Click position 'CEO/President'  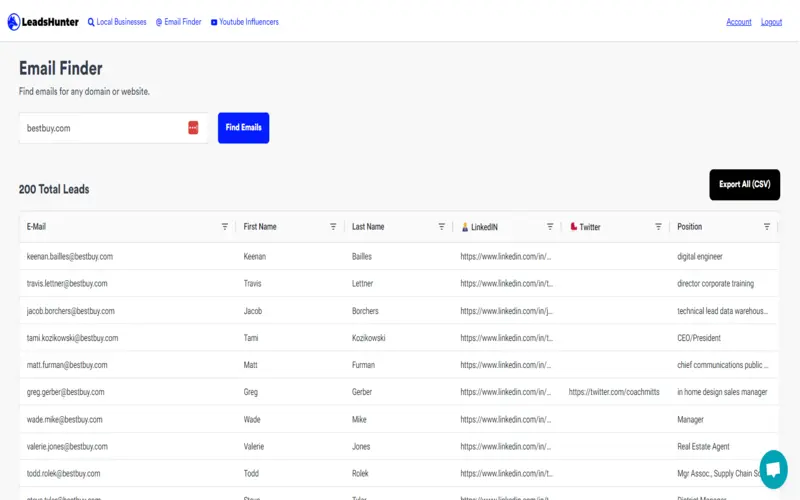698,338
